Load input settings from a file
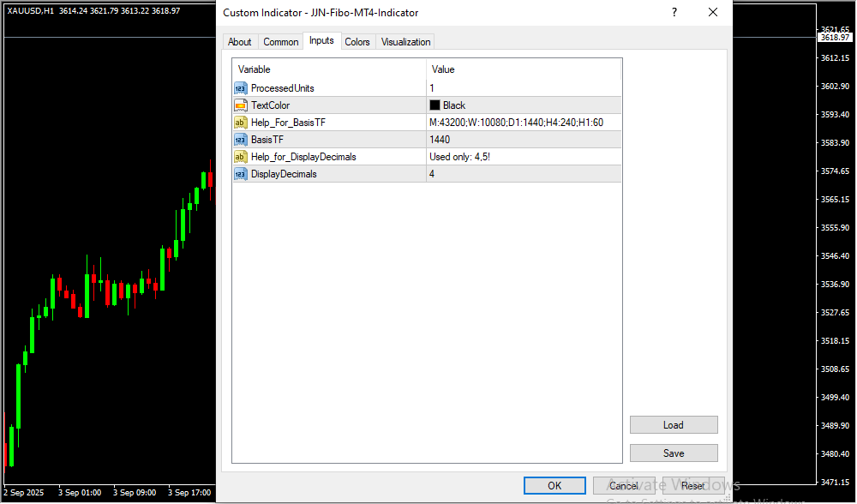This screenshot has height=504, width=857. click(674, 425)
